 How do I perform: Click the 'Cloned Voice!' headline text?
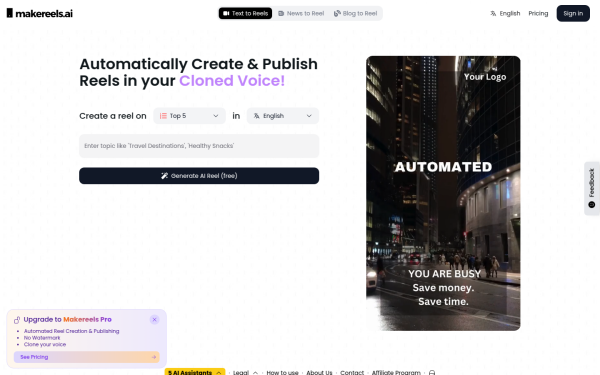click(232, 81)
